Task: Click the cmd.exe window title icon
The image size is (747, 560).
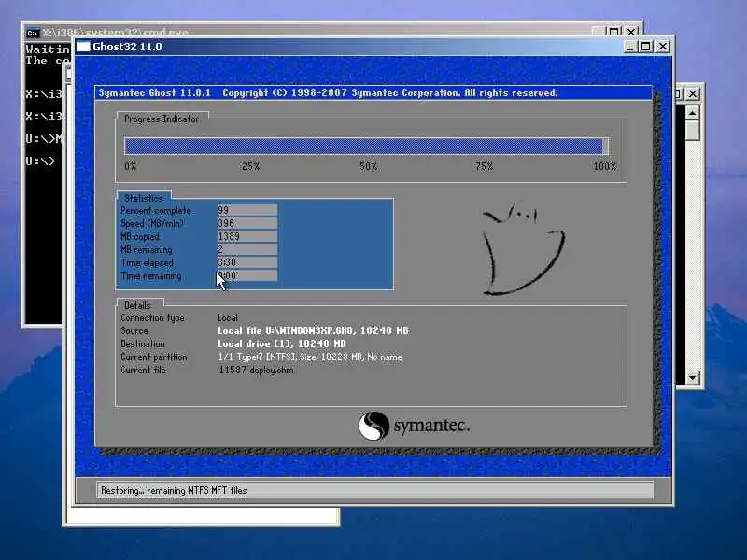Action: tap(33, 33)
